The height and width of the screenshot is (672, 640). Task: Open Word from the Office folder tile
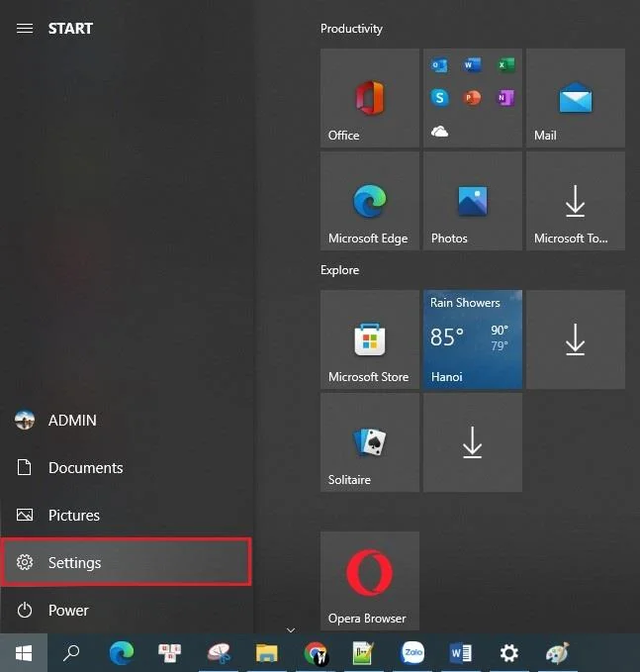point(472,65)
